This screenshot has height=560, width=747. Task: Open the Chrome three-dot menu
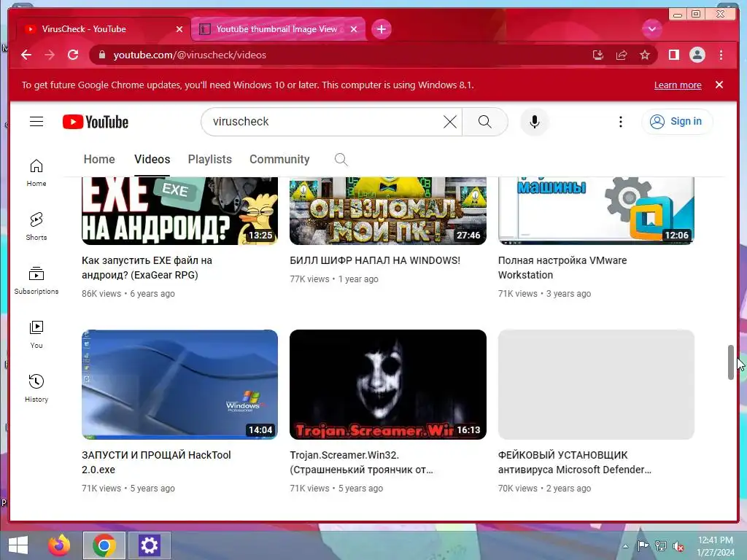[721, 55]
